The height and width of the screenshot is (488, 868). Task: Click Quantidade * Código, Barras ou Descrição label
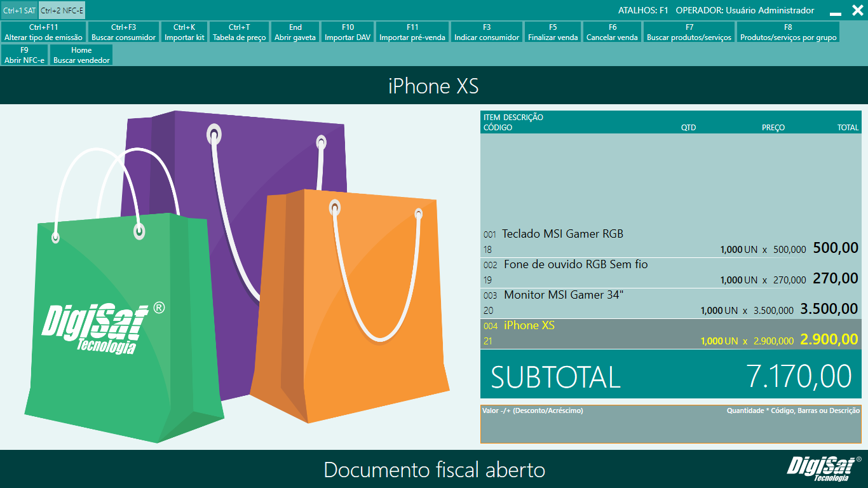point(793,410)
